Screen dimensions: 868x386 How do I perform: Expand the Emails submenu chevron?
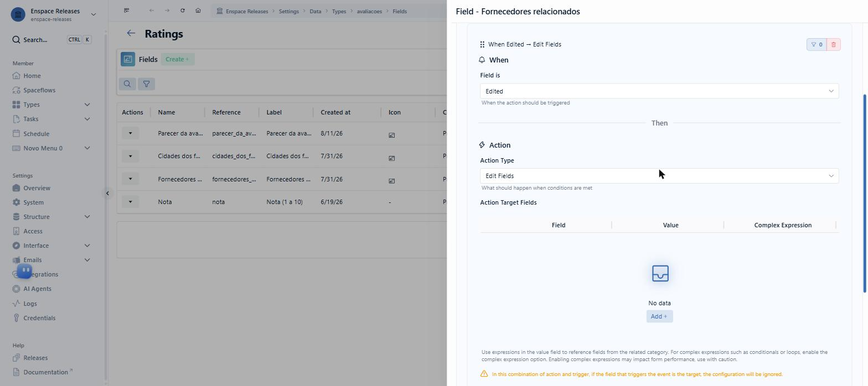click(x=87, y=260)
